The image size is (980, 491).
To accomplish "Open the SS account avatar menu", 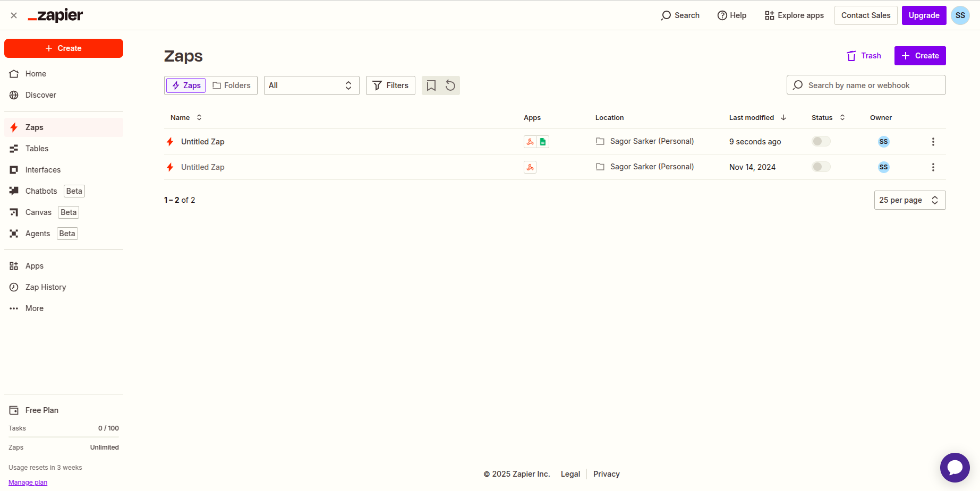I will (x=960, y=15).
